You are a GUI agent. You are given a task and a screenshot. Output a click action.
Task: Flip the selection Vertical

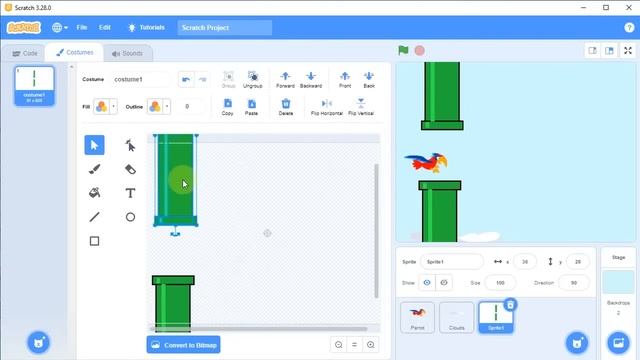tap(361, 107)
